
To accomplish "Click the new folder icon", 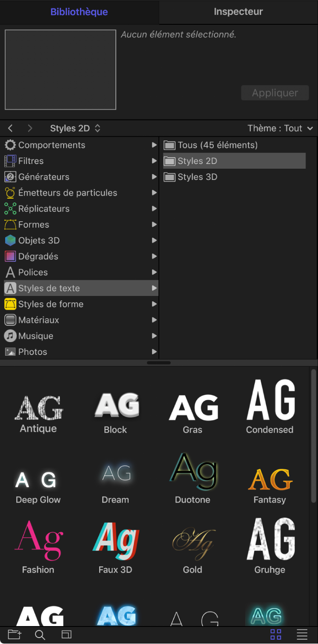I will 14,635.
